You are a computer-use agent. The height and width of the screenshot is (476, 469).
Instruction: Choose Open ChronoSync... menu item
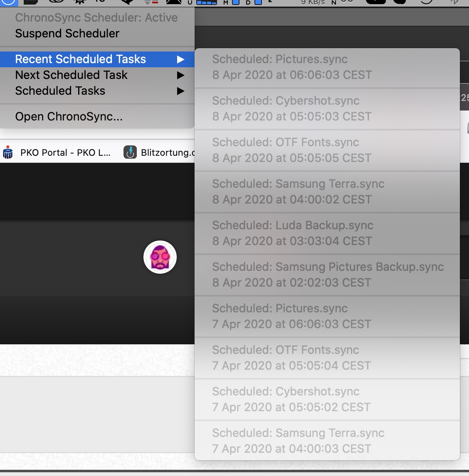pos(97,117)
